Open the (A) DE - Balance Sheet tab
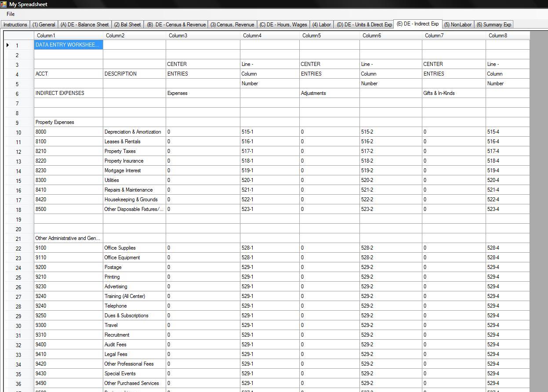The width and height of the screenshot is (548, 392). (84, 25)
